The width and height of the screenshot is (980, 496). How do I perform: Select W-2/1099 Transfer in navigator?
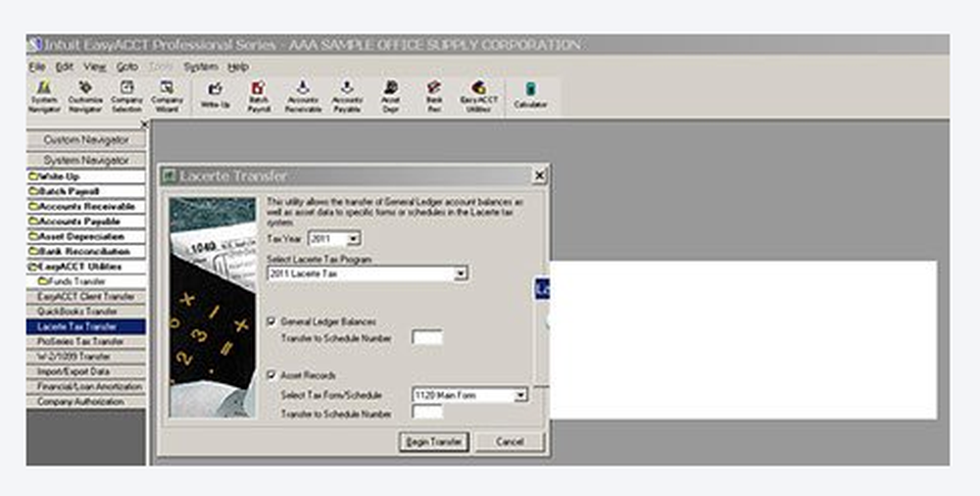(x=85, y=357)
